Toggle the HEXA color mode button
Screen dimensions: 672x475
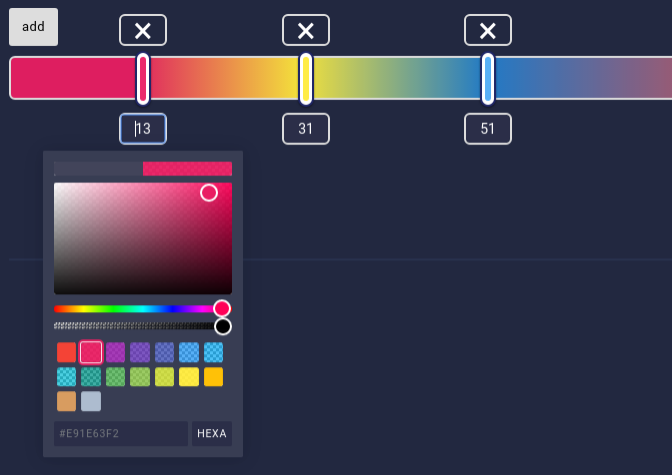[212, 433]
